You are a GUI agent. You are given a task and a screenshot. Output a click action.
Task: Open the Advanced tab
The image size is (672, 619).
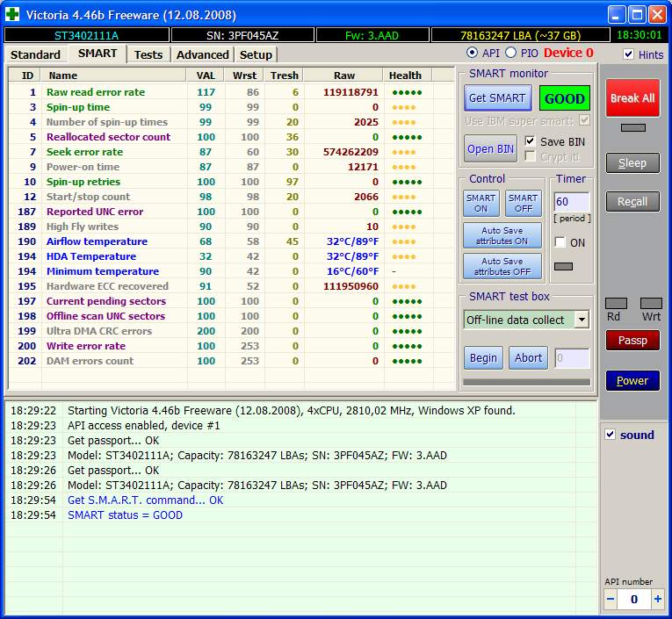click(x=202, y=54)
